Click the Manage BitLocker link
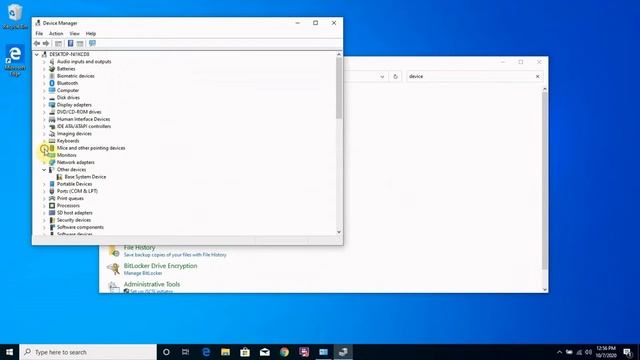 [x=143, y=273]
